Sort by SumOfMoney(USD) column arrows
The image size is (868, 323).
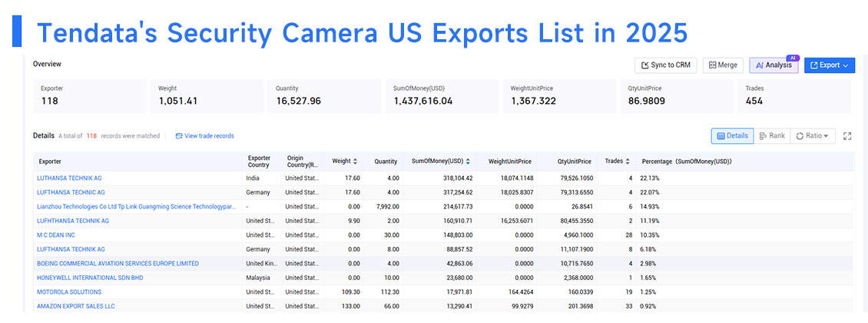point(468,161)
